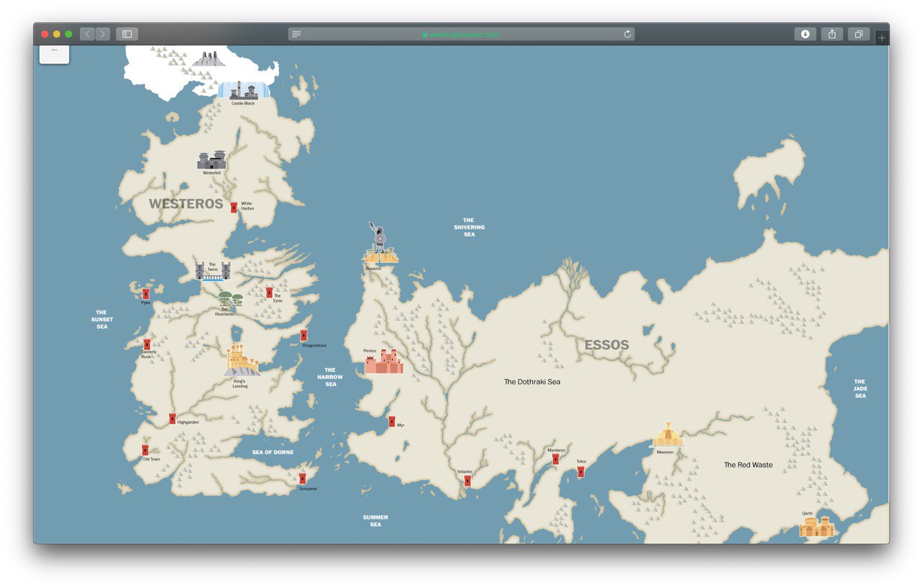Click the Pyke red tower marker
The height and width of the screenshot is (588, 923).
pos(146,294)
